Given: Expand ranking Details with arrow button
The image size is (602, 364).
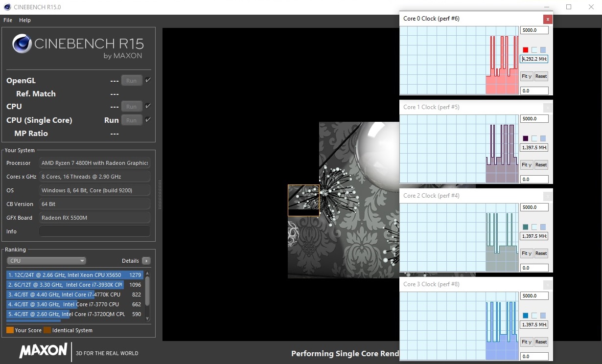Looking at the screenshot, I should point(146,261).
